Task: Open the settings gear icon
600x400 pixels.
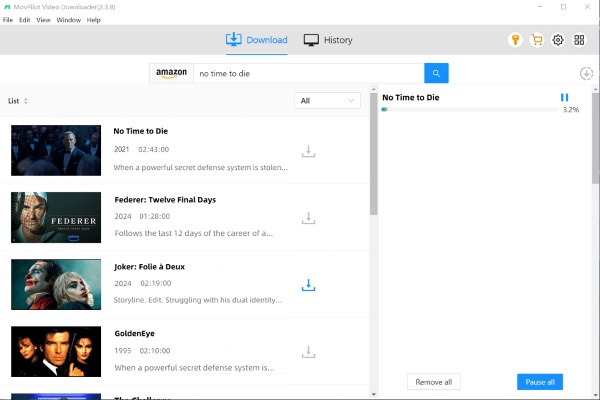Action: tap(558, 40)
